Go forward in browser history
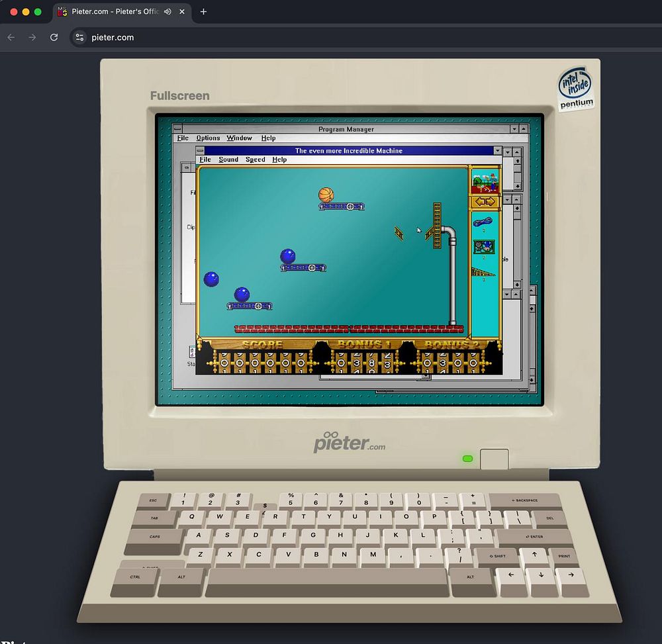The width and height of the screenshot is (662, 644). [x=32, y=38]
